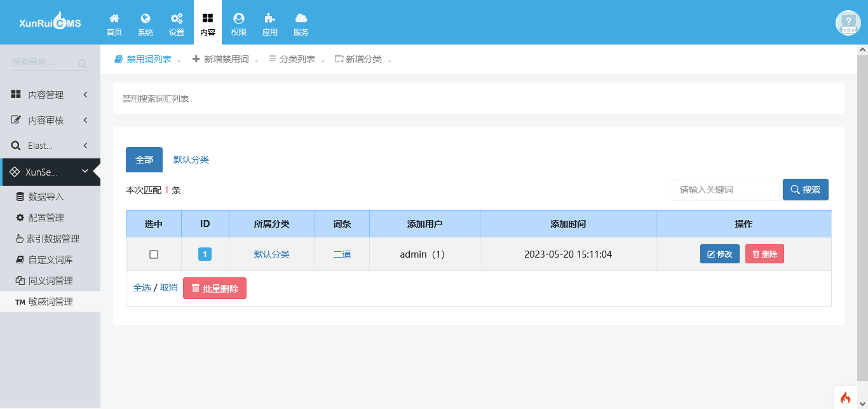Switch to 禁用词列表 tab

pos(143,59)
